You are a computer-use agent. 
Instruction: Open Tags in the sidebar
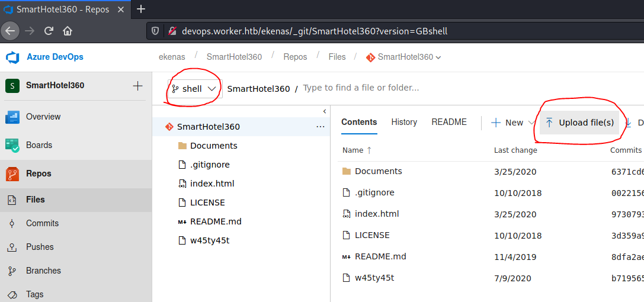34,294
